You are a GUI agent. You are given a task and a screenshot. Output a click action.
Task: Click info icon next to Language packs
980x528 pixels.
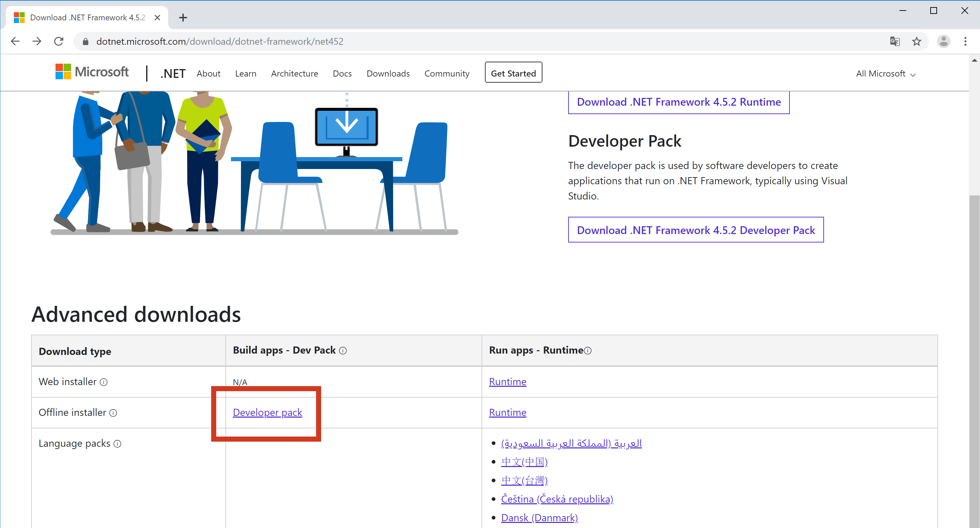(117, 444)
